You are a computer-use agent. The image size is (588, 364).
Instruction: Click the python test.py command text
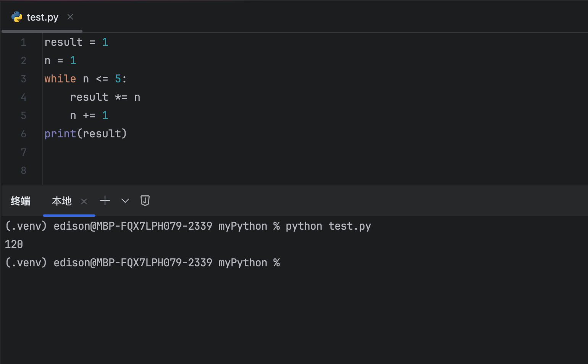click(x=328, y=226)
